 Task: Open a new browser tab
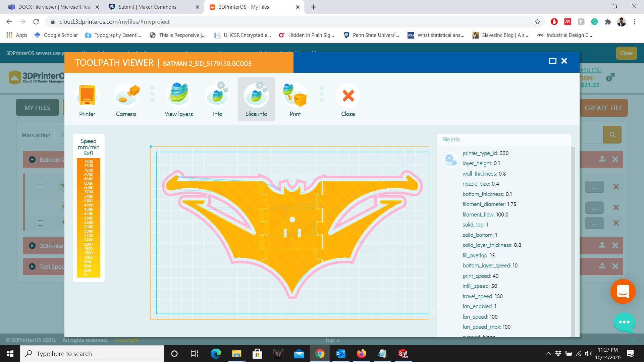tap(314, 7)
